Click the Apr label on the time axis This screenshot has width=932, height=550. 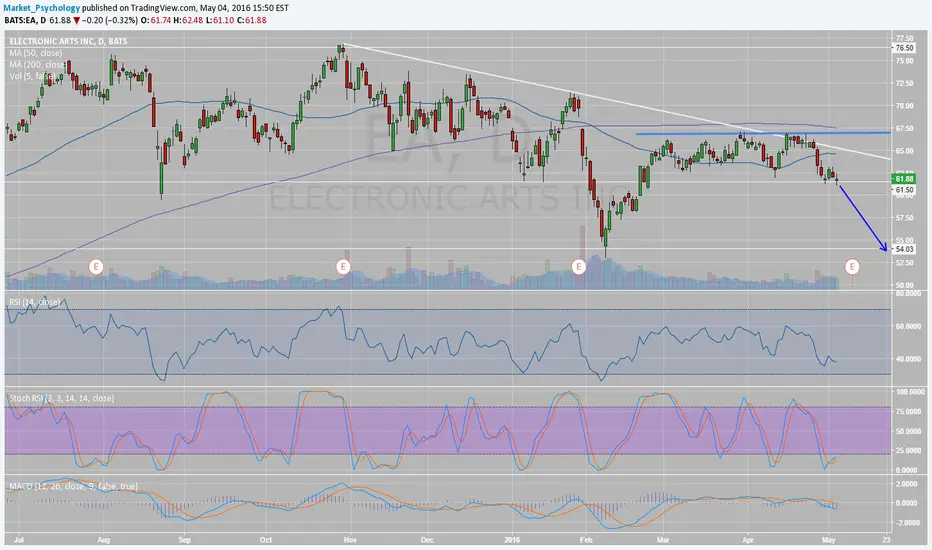click(748, 540)
